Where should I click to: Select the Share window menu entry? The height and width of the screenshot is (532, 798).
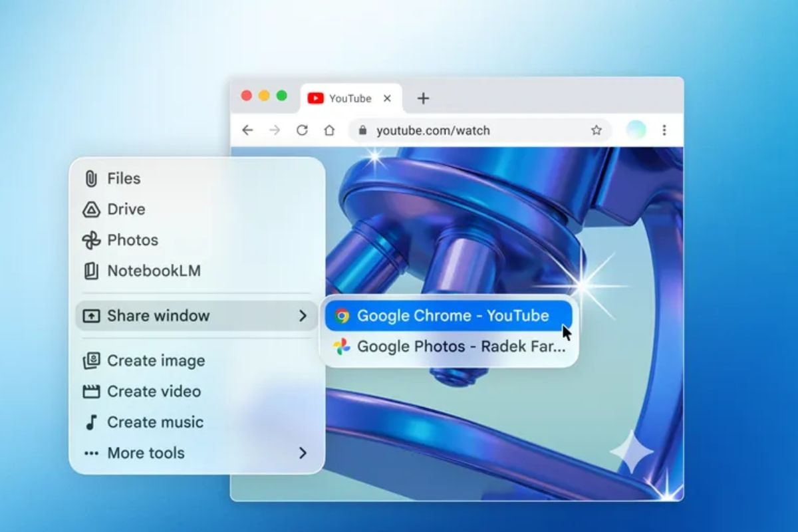pos(197,316)
